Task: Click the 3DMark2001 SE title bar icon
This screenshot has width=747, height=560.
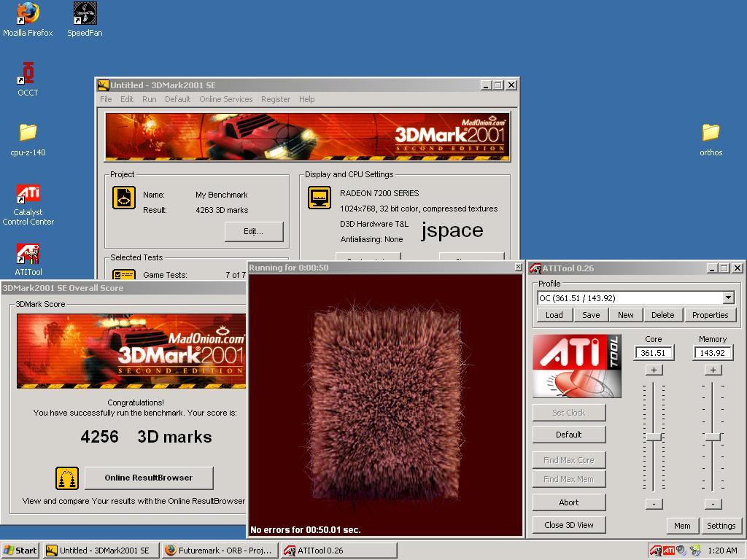Action: tap(104, 85)
